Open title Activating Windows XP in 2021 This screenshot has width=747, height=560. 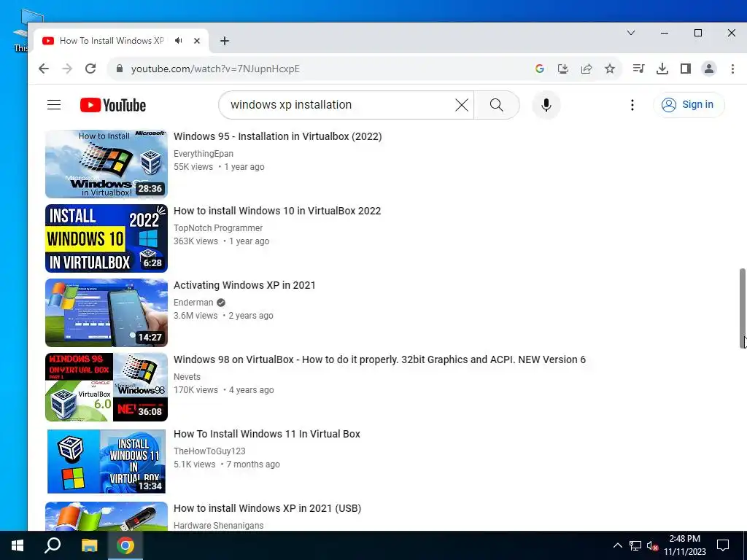(x=244, y=285)
